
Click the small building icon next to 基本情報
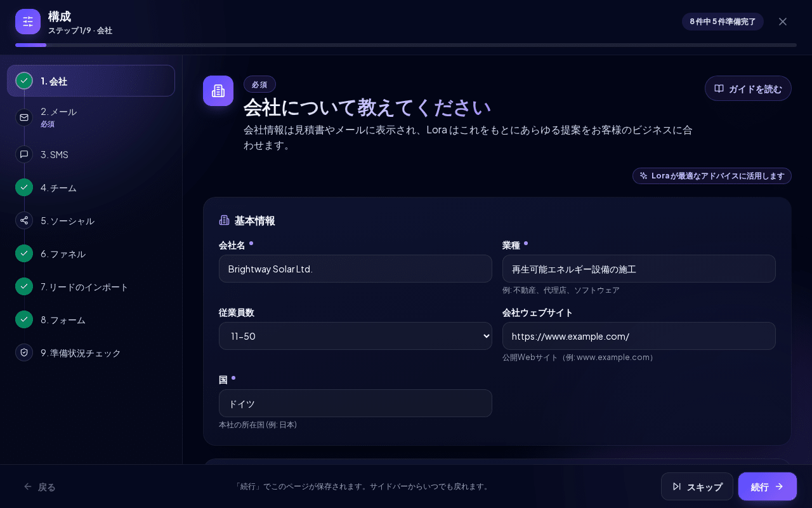coord(224,220)
